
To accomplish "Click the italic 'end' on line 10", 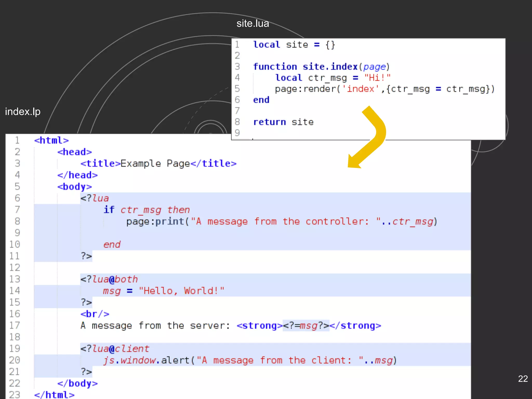I will click(112, 245).
